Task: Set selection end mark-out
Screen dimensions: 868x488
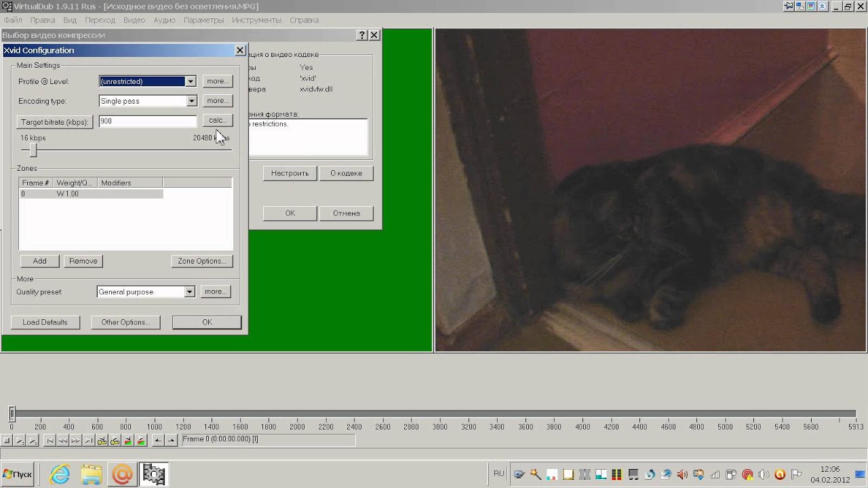Action: click(x=171, y=441)
